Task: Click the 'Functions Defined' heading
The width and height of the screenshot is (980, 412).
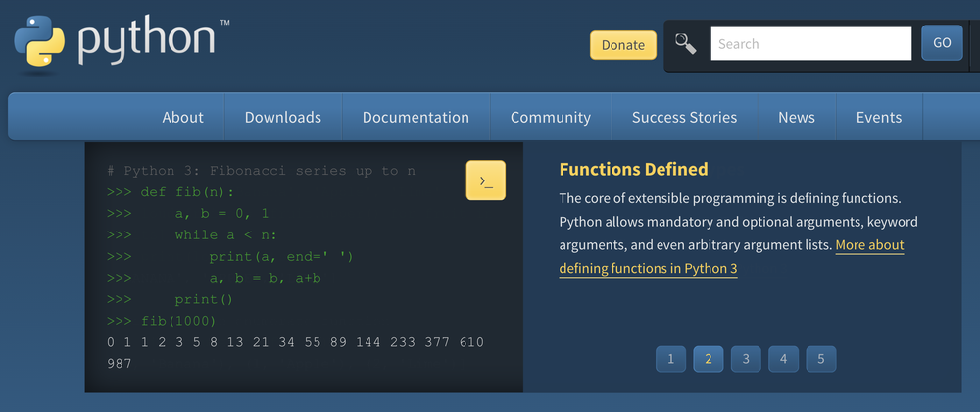Action: point(633,170)
